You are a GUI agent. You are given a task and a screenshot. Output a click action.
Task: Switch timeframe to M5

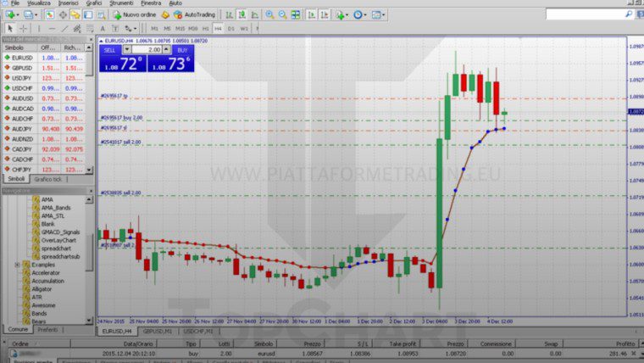[x=167, y=28]
